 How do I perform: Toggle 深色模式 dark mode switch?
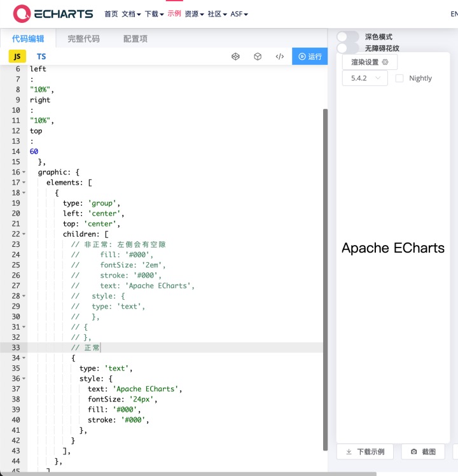(x=348, y=37)
